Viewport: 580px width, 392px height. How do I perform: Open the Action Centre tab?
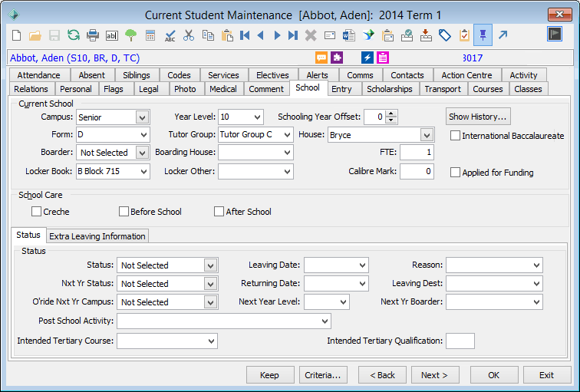466,75
